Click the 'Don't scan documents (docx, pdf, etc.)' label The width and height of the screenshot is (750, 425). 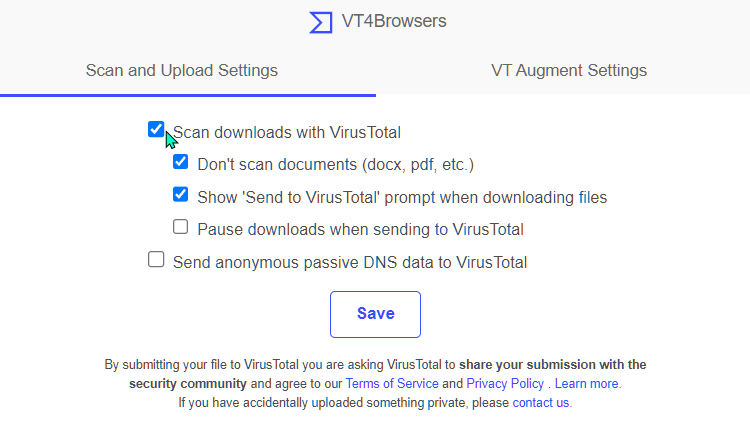335,164
